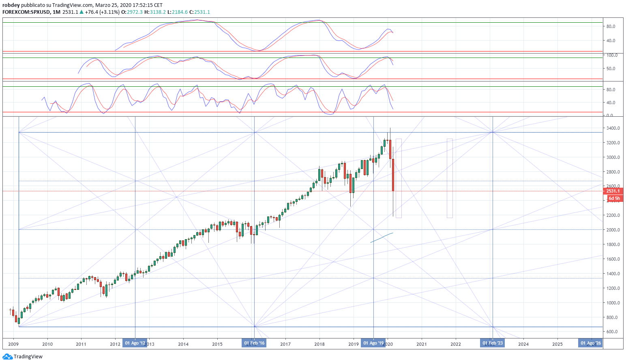Click the FOREXCOM:SPXUSD symbol label
Viewport: 626px width, 364px height.
click(26, 12)
